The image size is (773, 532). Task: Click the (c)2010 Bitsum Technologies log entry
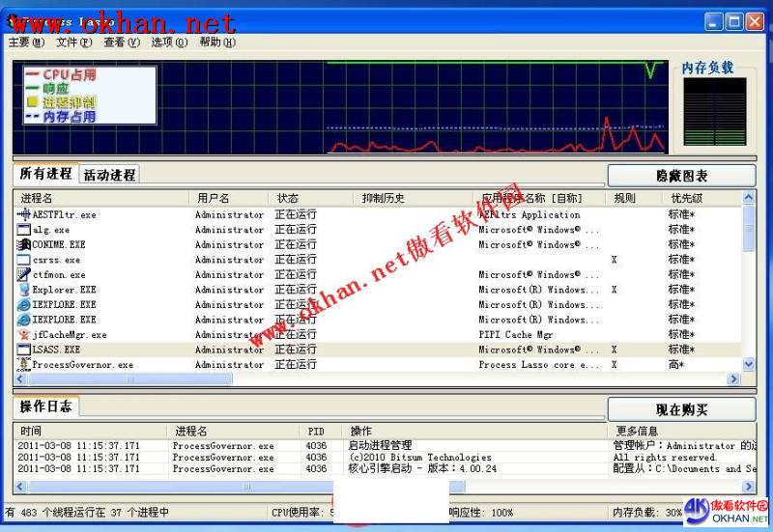[420, 457]
